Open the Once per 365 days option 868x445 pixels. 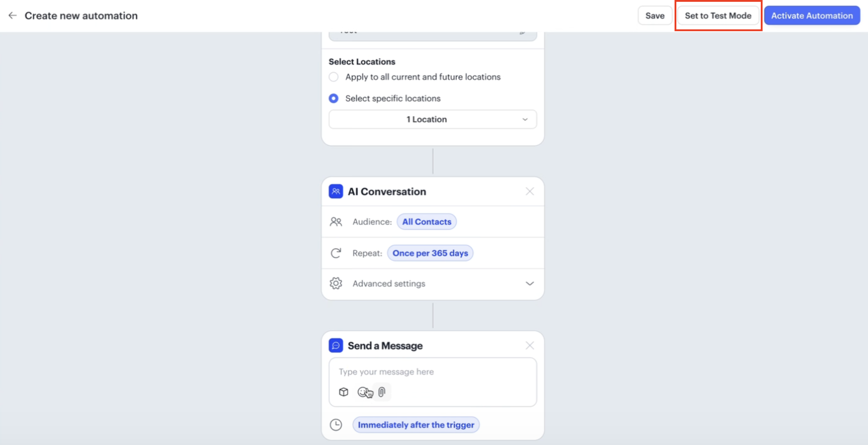coord(430,253)
